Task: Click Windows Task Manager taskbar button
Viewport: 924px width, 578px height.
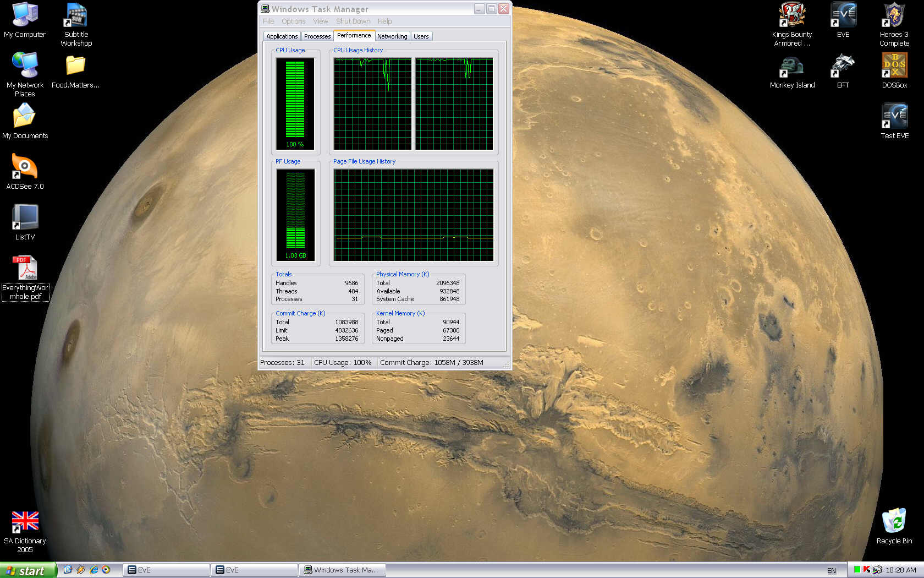Action: click(342, 570)
